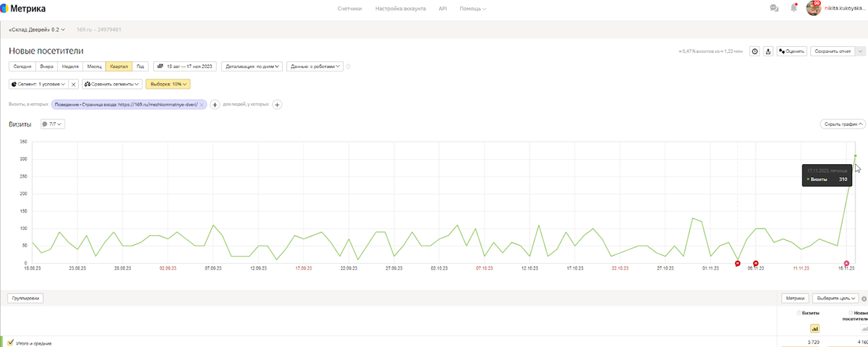
Task: Open the notifications bell
Action: point(793,9)
